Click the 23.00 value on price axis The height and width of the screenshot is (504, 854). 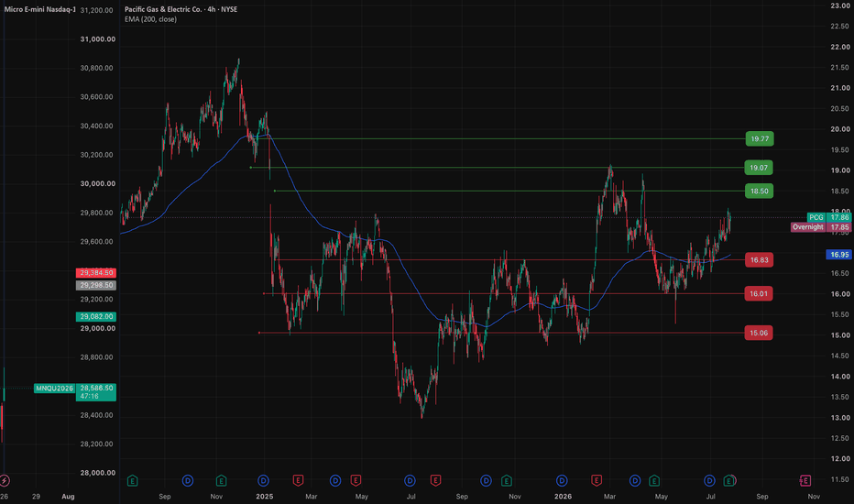pos(840,5)
